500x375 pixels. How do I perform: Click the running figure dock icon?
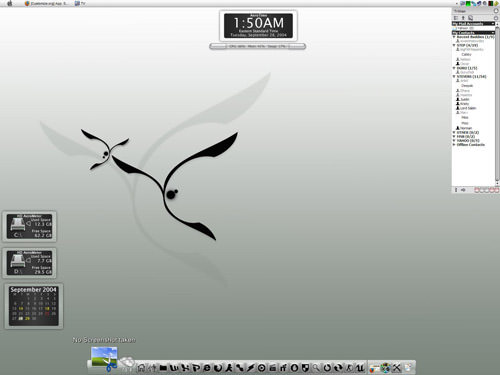tap(229, 368)
